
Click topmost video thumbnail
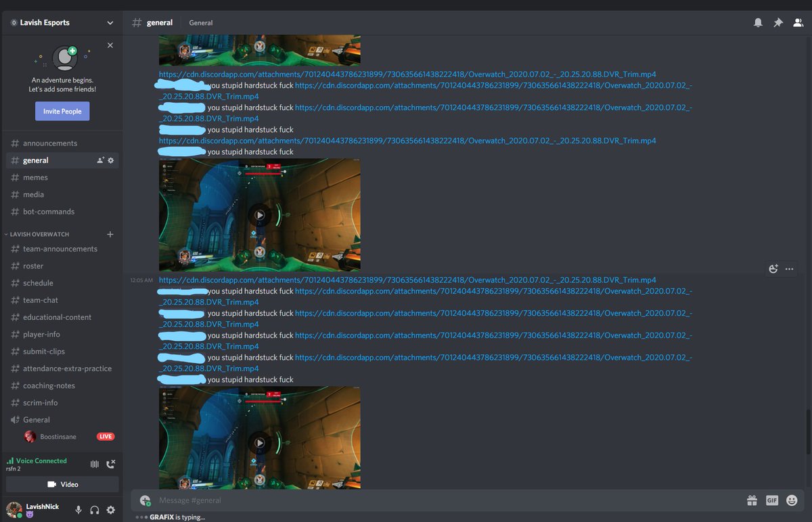click(259, 50)
